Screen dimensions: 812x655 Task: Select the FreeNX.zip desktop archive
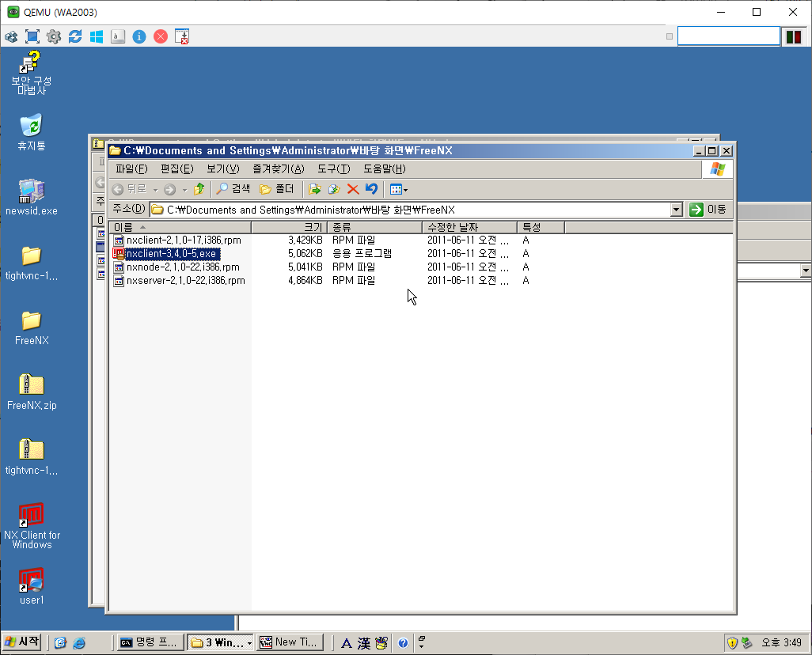tap(32, 392)
